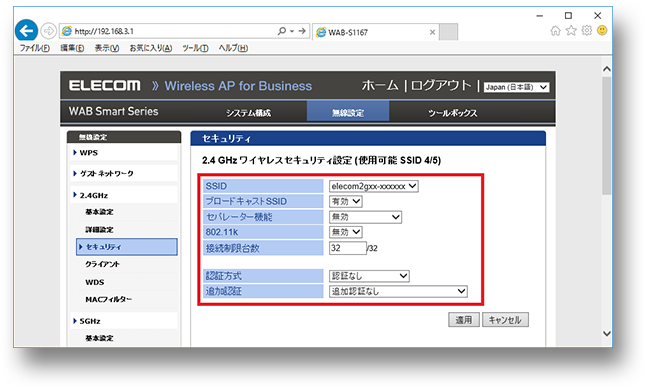Open 詳細設定 sidebar item
The image size is (647, 389).
point(99,230)
